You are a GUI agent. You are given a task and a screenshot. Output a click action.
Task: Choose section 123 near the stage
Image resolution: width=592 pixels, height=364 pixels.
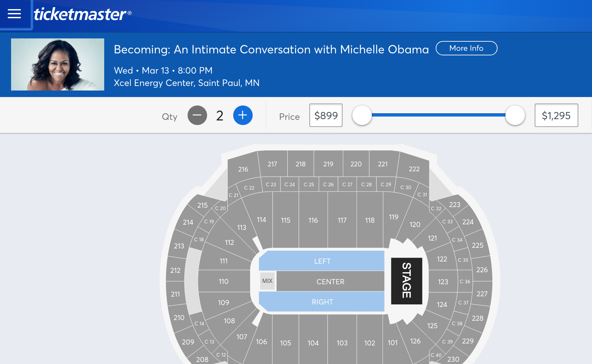pyautogui.click(x=443, y=281)
